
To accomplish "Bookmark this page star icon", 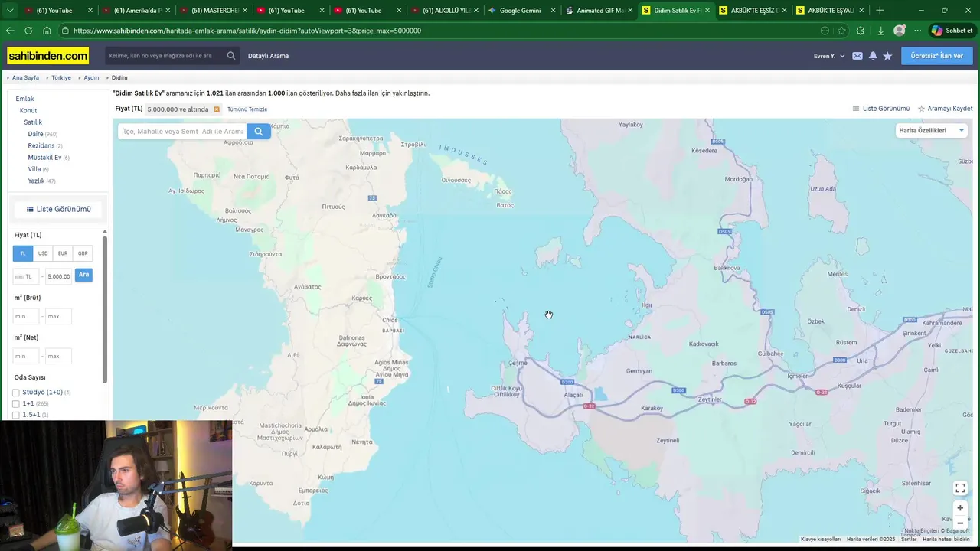I will pos(842,31).
